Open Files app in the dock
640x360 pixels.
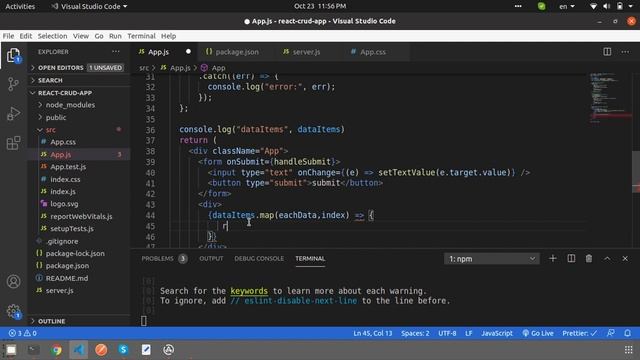tap(11, 350)
